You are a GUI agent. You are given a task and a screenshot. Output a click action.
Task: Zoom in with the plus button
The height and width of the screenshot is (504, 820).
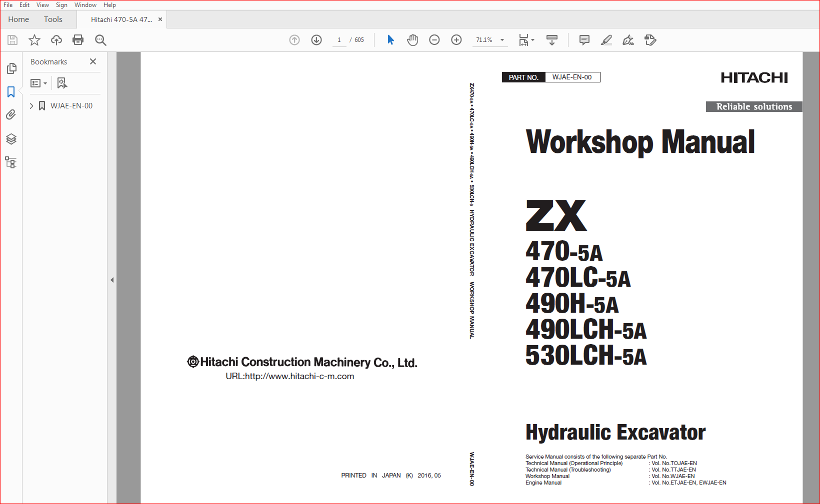tap(456, 40)
